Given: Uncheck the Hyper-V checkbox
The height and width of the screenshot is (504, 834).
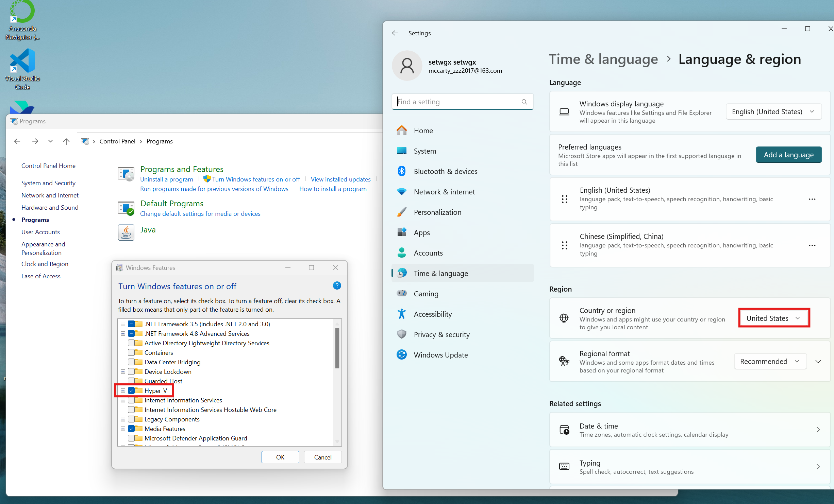Looking at the screenshot, I should [131, 391].
